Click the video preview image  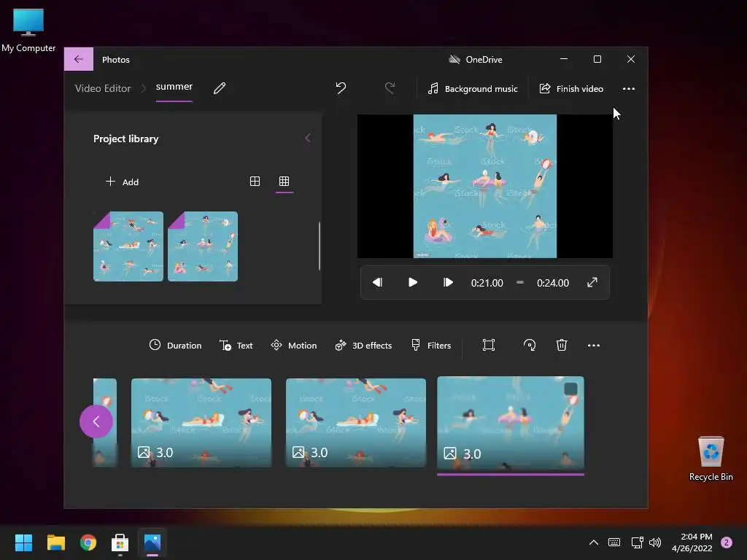[485, 186]
